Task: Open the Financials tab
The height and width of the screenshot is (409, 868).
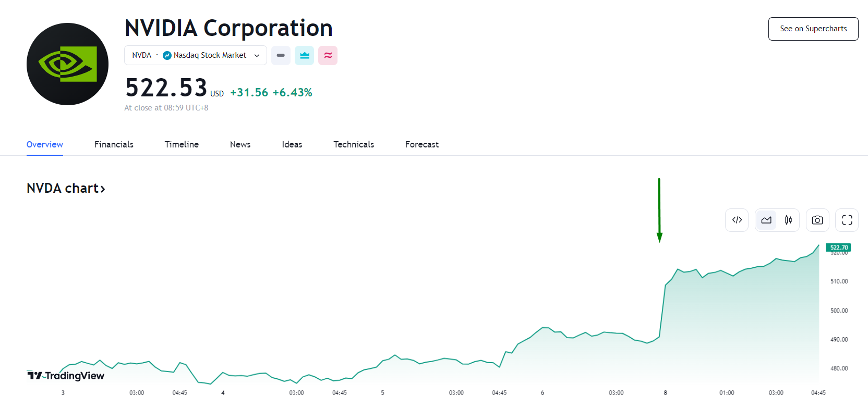Action: [114, 144]
